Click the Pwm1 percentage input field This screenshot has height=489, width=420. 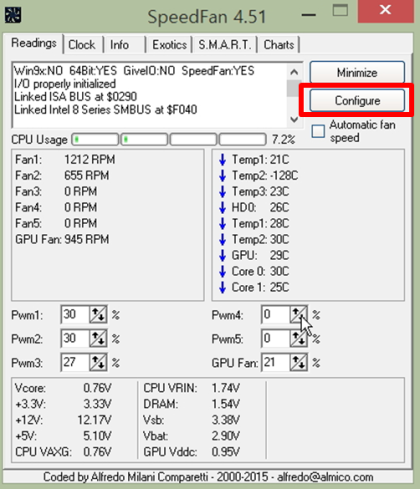point(75,314)
